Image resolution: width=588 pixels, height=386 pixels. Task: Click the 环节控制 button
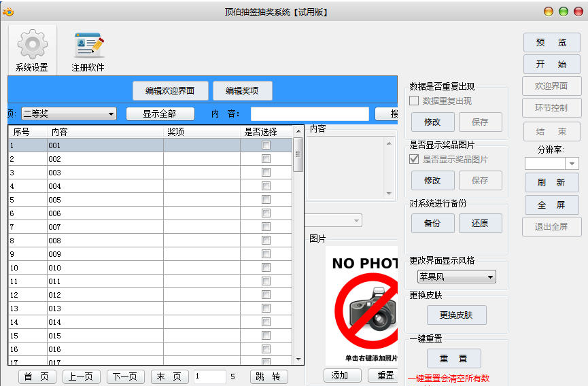coord(551,108)
